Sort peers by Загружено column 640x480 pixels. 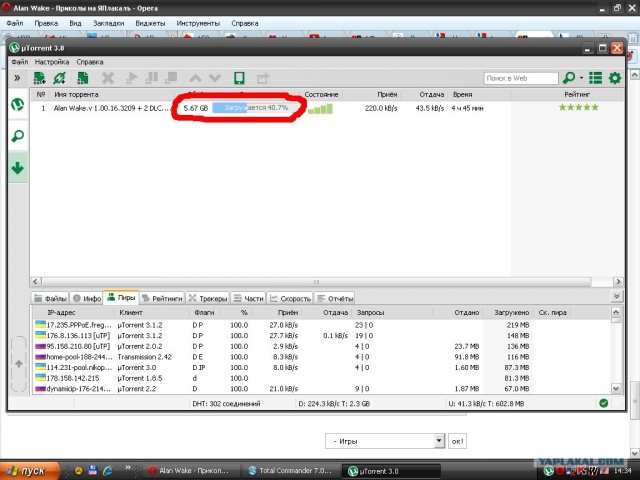511,313
